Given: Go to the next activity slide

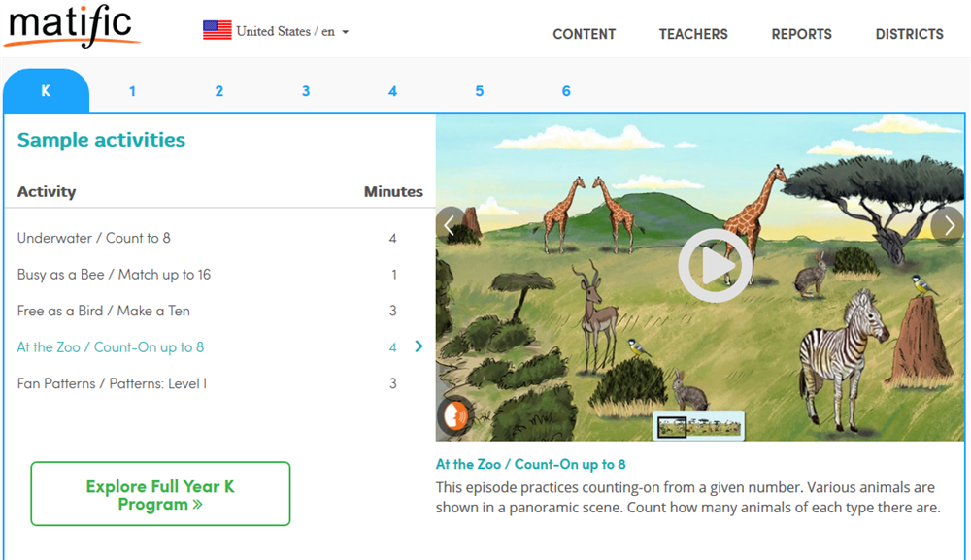Looking at the screenshot, I should [949, 225].
